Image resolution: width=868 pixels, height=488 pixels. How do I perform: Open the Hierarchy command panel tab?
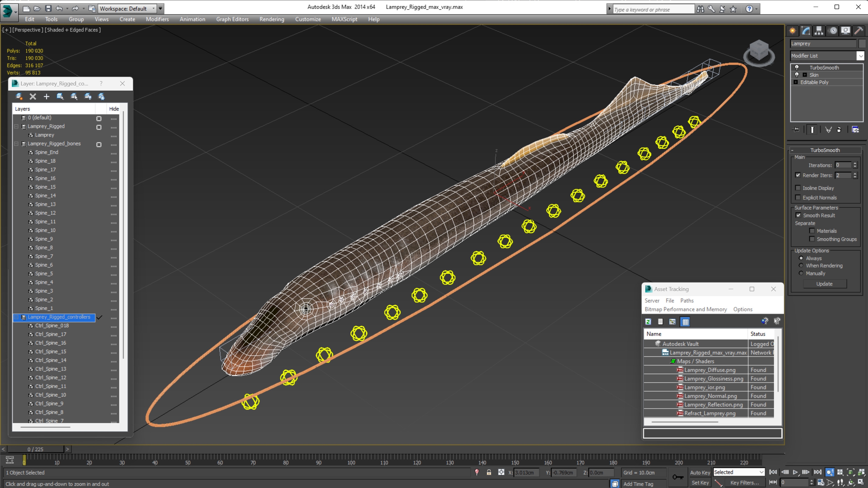click(819, 31)
